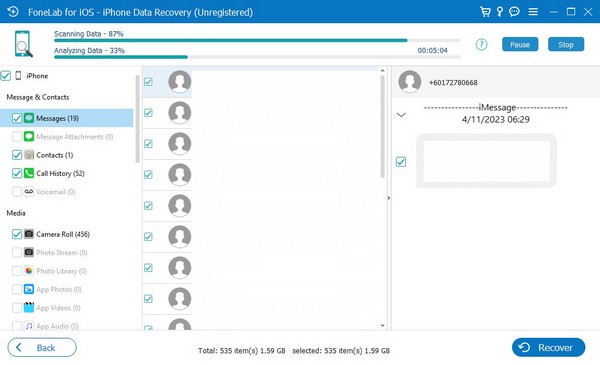The image size is (600, 365).
Task: Click the Voicemail tape icon
Action: point(29,191)
